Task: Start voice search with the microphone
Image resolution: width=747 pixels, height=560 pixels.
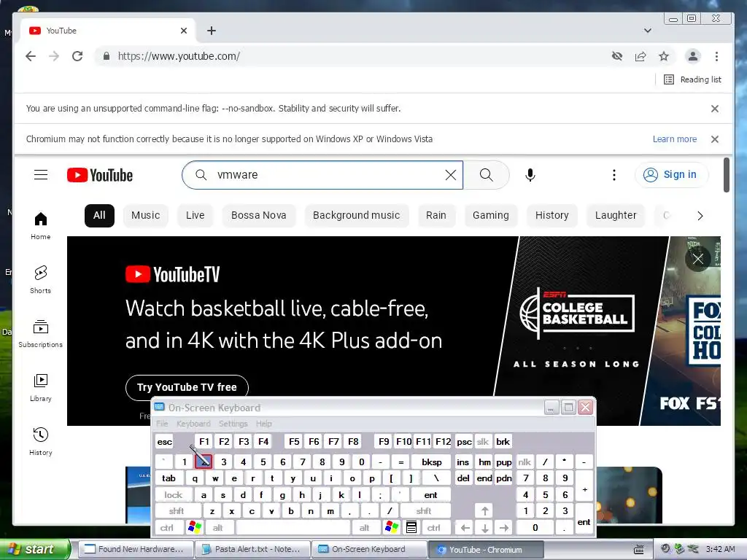Action: 530,175
